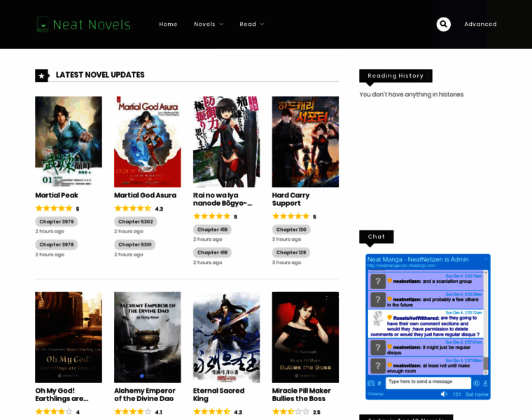This screenshot has width=532, height=420.
Task: Open Martial Peak Chapter 3978
Action: tap(56, 244)
